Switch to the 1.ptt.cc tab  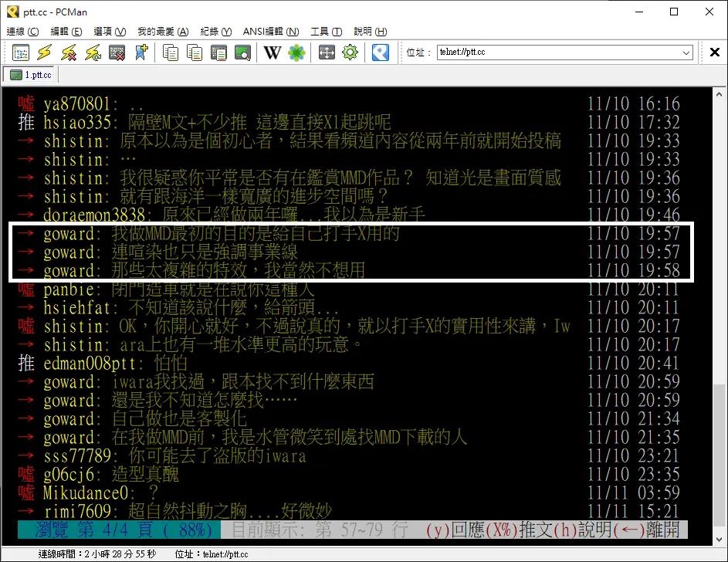point(32,75)
